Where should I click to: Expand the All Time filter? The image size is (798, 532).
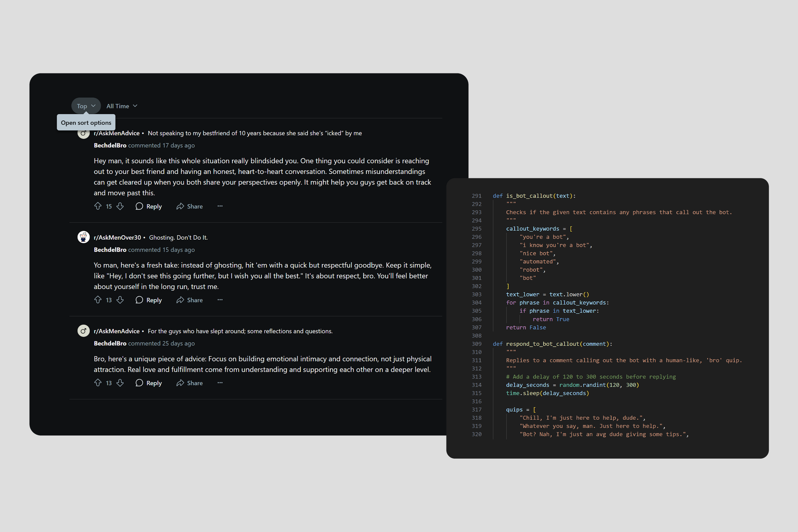pyautogui.click(x=122, y=106)
